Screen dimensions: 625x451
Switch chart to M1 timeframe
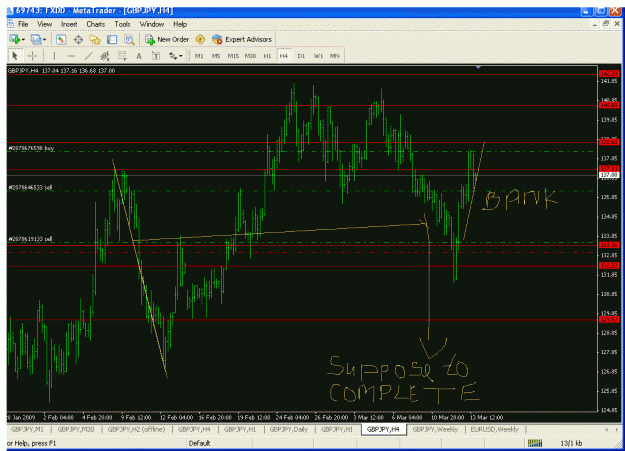[199, 56]
